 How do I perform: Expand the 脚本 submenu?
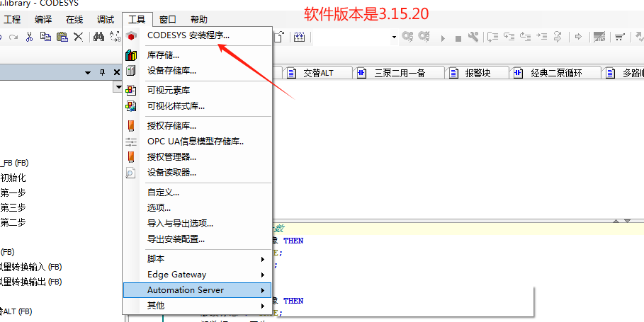(x=198, y=259)
